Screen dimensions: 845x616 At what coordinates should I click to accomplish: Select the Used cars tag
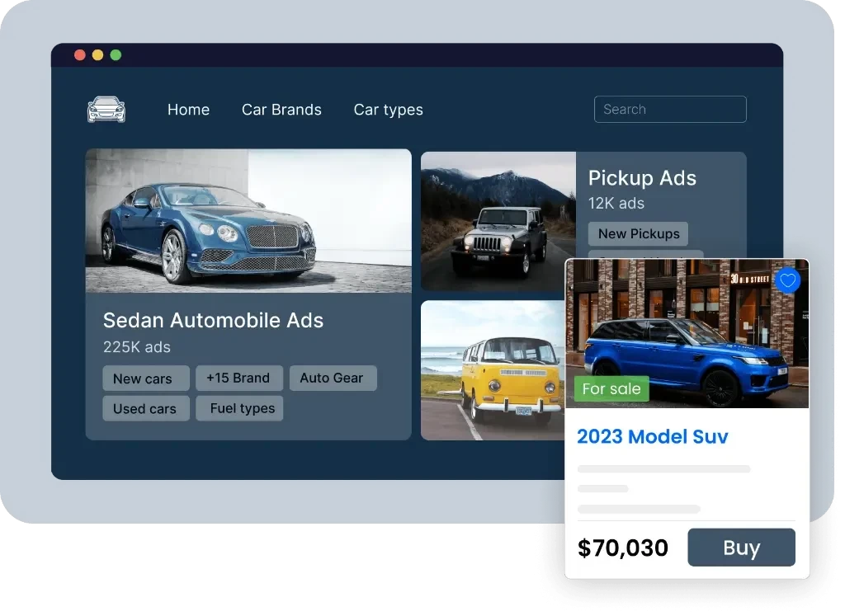(x=145, y=408)
